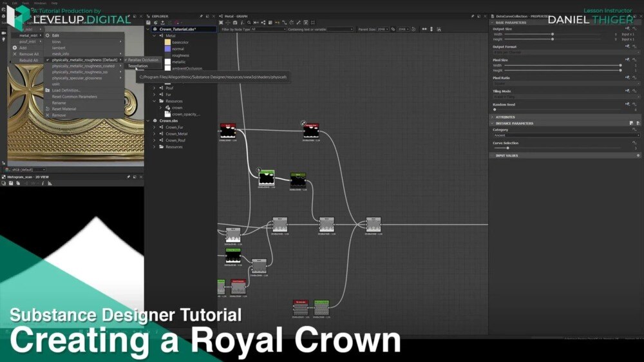Click the graph toolbar orthogonal connections icon

pos(284,23)
